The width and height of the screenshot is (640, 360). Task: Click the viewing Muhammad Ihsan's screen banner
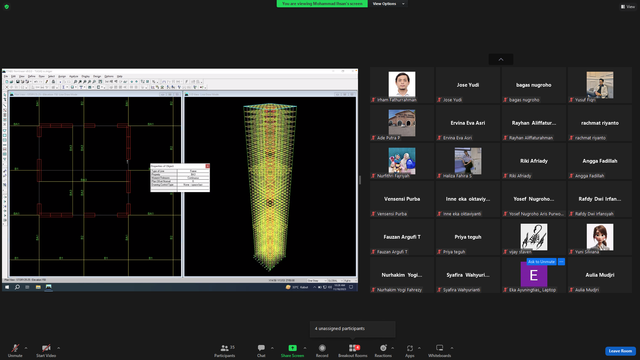322,4
